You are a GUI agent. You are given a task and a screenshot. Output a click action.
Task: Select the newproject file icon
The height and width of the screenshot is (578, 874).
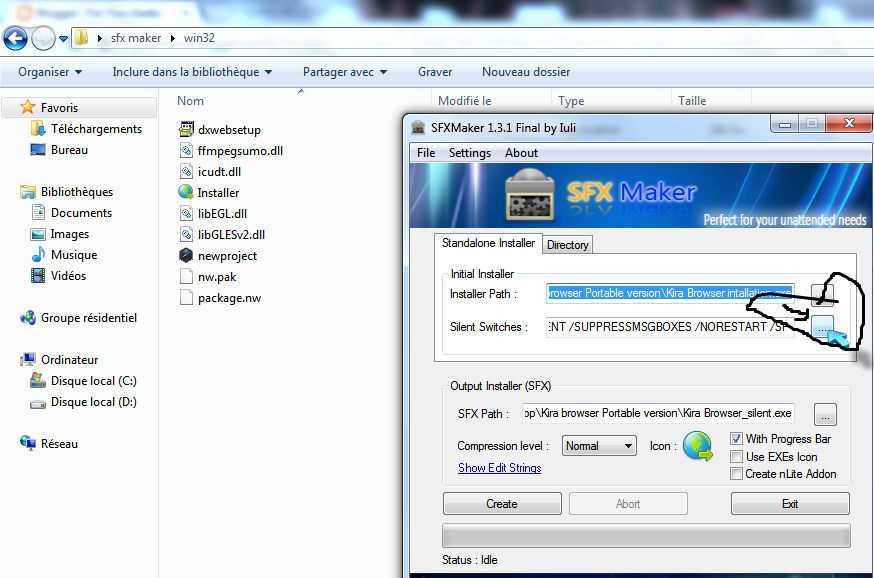point(186,255)
